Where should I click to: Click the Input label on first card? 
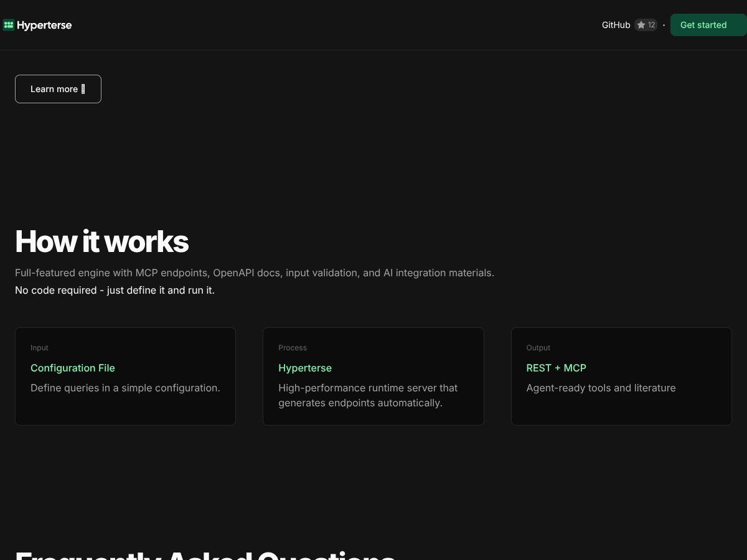39,348
